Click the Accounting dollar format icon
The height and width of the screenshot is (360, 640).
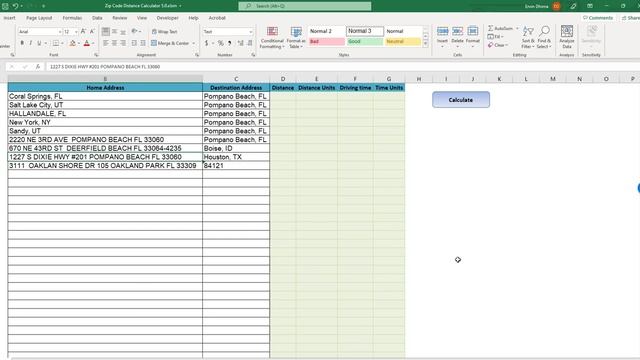[x=207, y=43]
